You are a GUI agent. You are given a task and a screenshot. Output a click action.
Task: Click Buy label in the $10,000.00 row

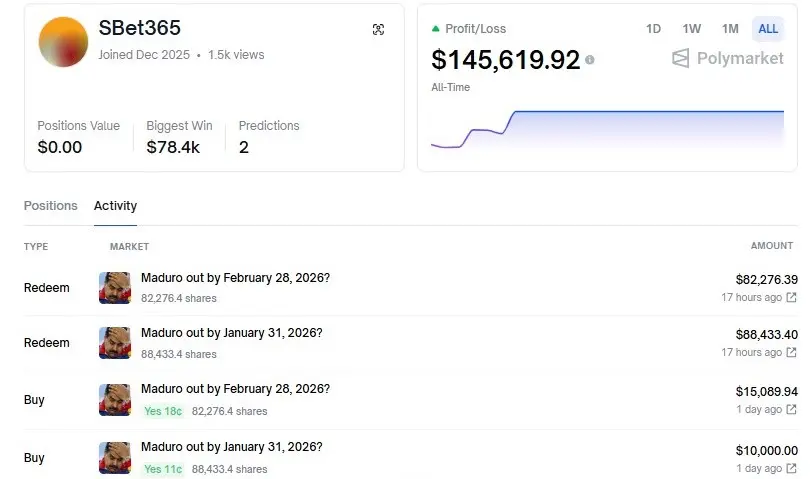(34, 458)
